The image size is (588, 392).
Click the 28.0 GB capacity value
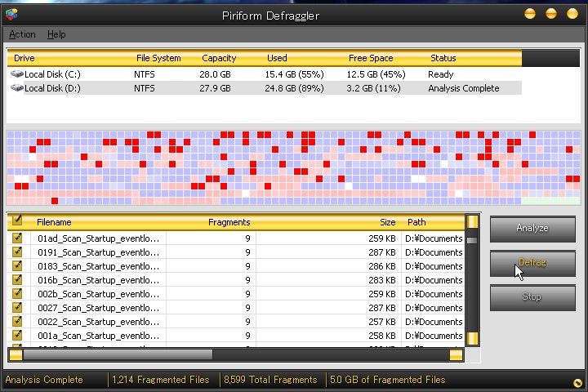tap(215, 74)
